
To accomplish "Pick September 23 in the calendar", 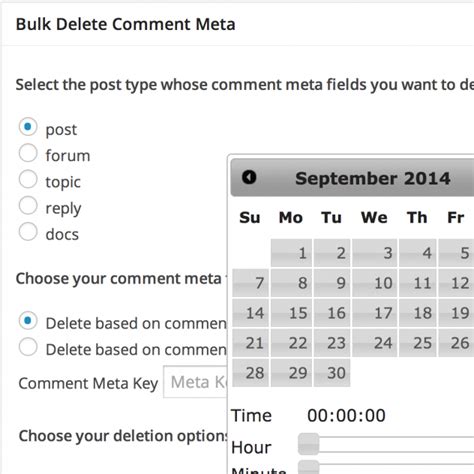I will (x=332, y=343).
